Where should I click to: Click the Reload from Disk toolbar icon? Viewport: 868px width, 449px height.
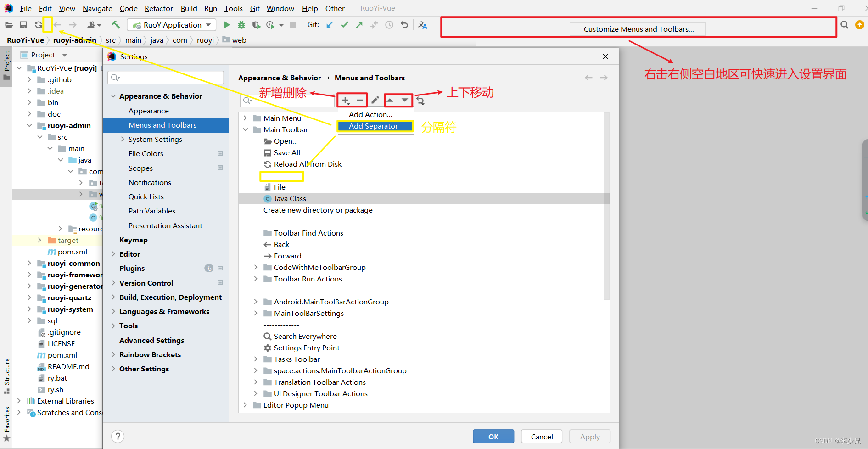38,25
